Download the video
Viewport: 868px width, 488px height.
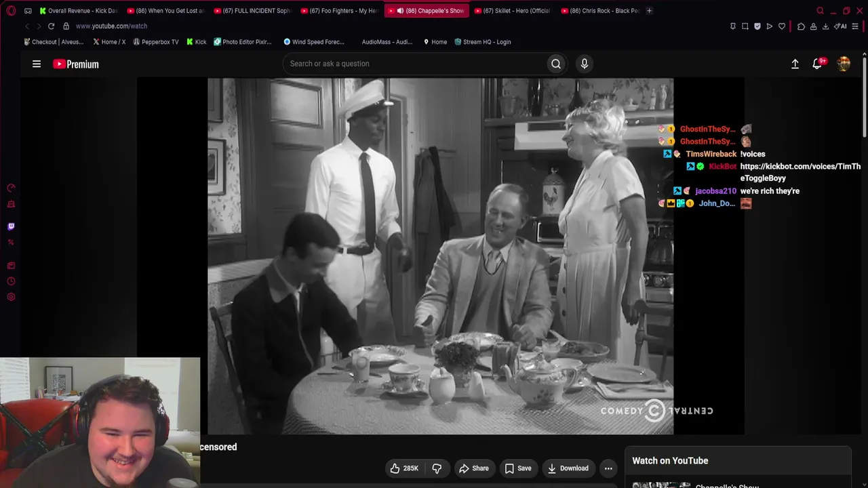tap(568, 468)
